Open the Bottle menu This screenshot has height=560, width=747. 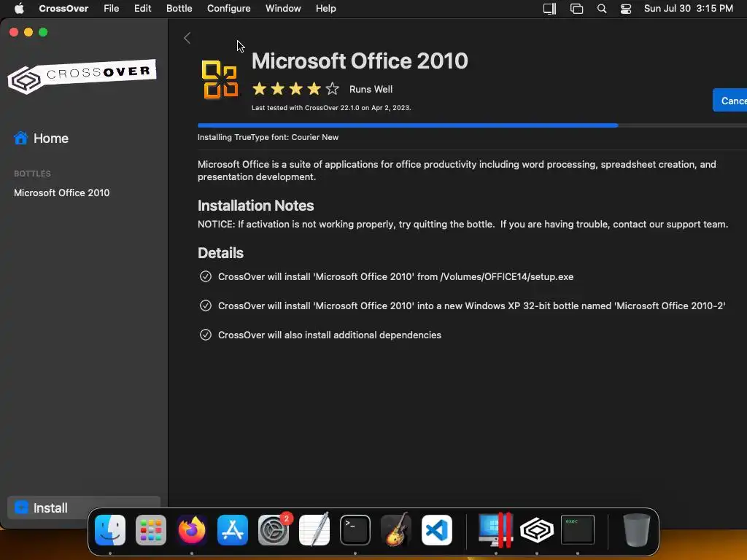pos(179,9)
